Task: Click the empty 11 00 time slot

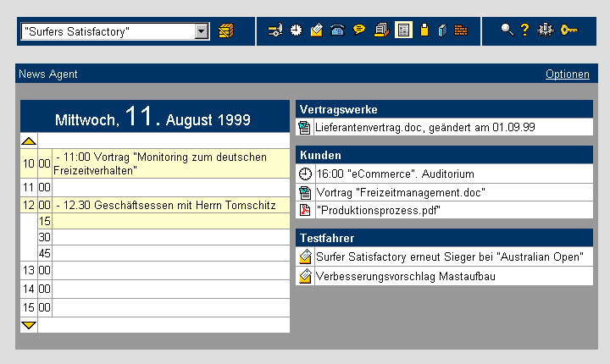Action: [171, 187]
